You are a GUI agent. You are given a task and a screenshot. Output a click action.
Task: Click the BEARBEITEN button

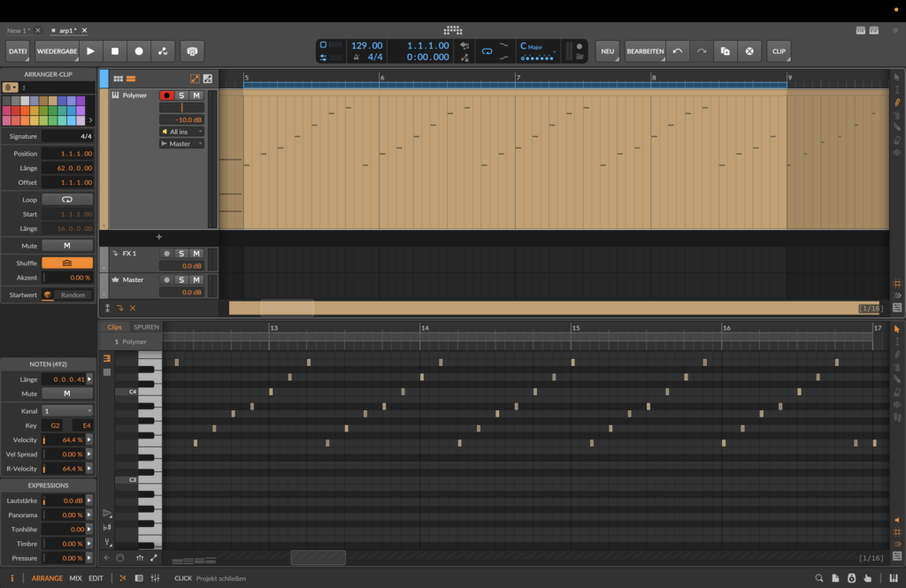643,51
